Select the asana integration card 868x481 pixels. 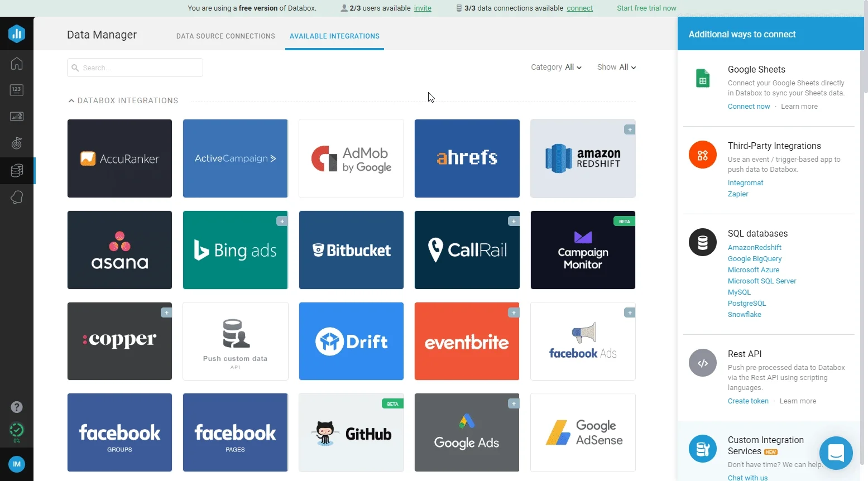[x=119, y=250]
